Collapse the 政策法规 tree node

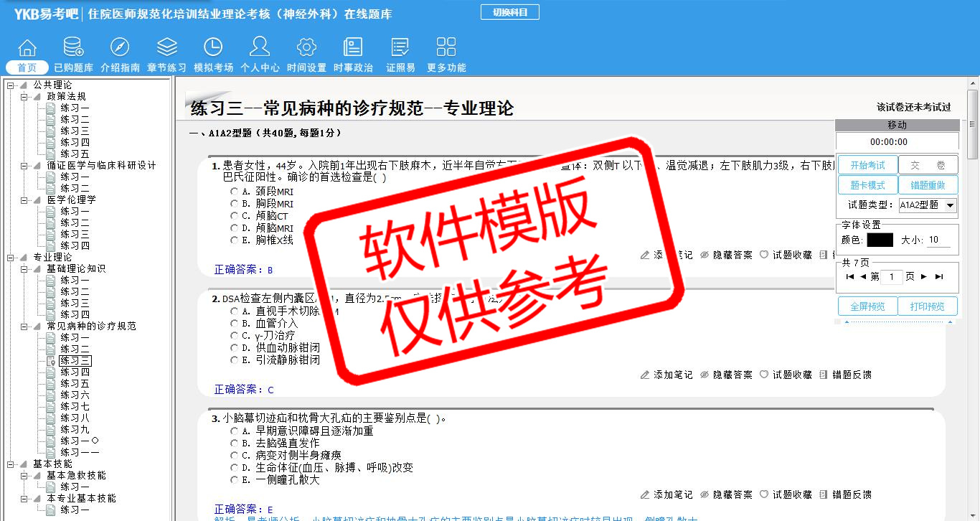point(24,97)
